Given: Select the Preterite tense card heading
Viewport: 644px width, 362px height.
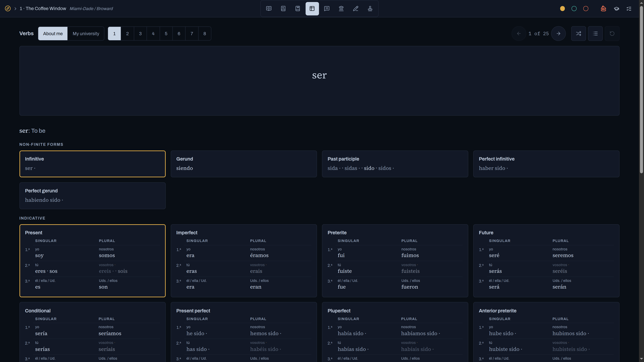Looking at the screenshot, I should coord(337,233).
